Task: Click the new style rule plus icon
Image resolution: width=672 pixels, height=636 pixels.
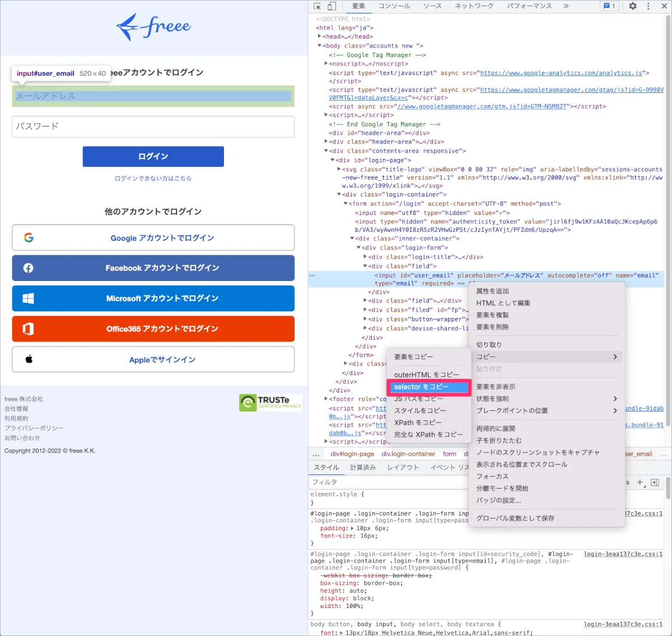Action: [641, 482]
